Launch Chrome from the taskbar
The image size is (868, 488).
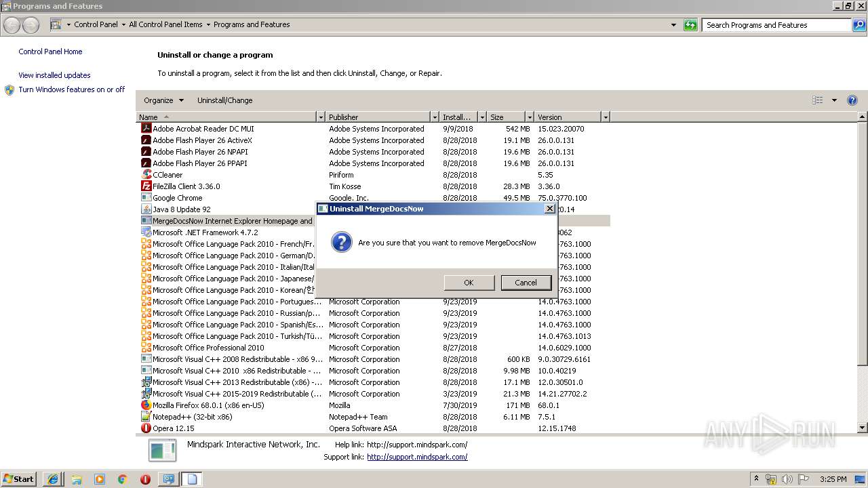(x=123, y=479)
